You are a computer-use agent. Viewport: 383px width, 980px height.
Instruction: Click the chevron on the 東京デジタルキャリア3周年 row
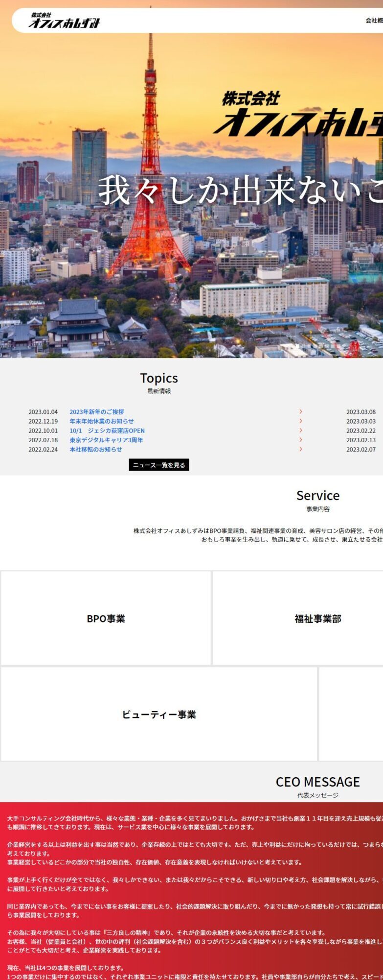click(301, 439)
